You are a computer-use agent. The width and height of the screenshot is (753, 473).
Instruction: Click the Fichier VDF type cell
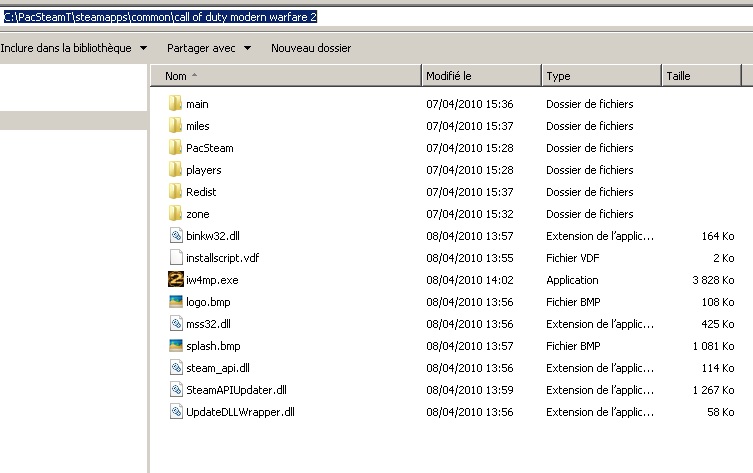(x=572, y=258)
